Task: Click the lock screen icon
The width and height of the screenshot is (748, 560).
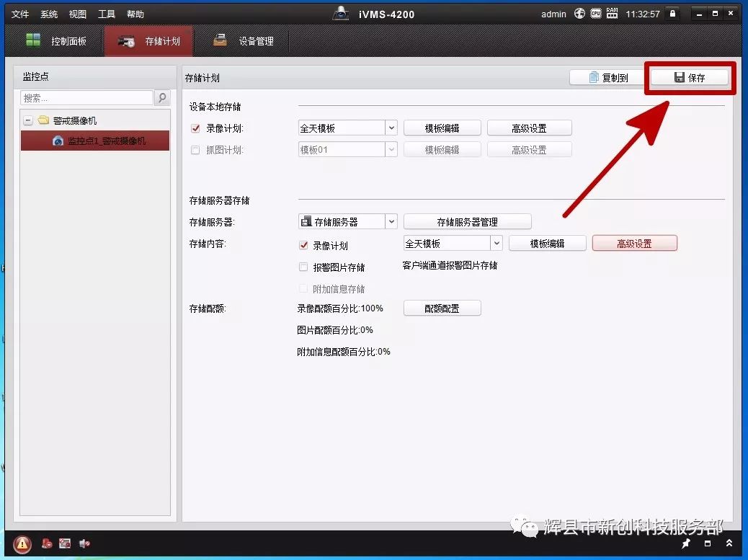Action: 672,14
